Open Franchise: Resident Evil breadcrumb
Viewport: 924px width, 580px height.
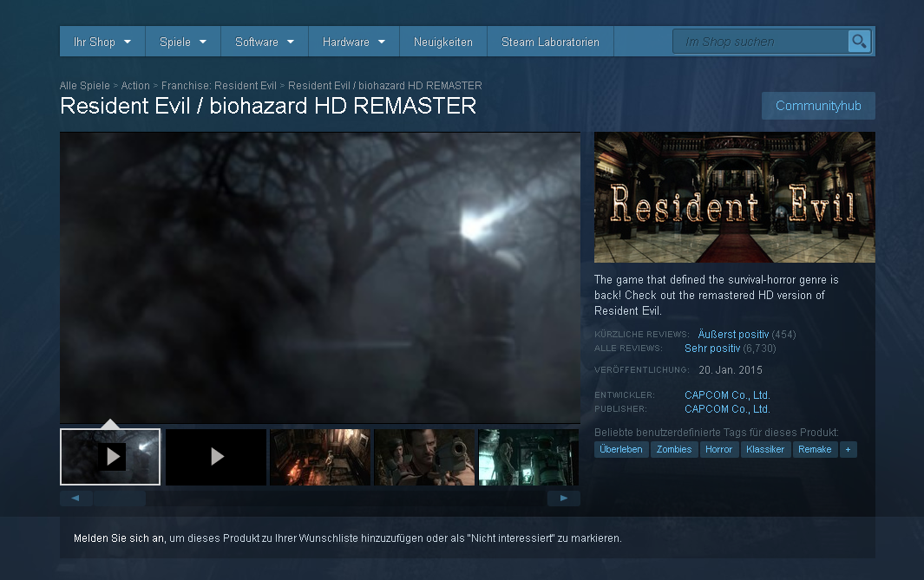point(219,86)
